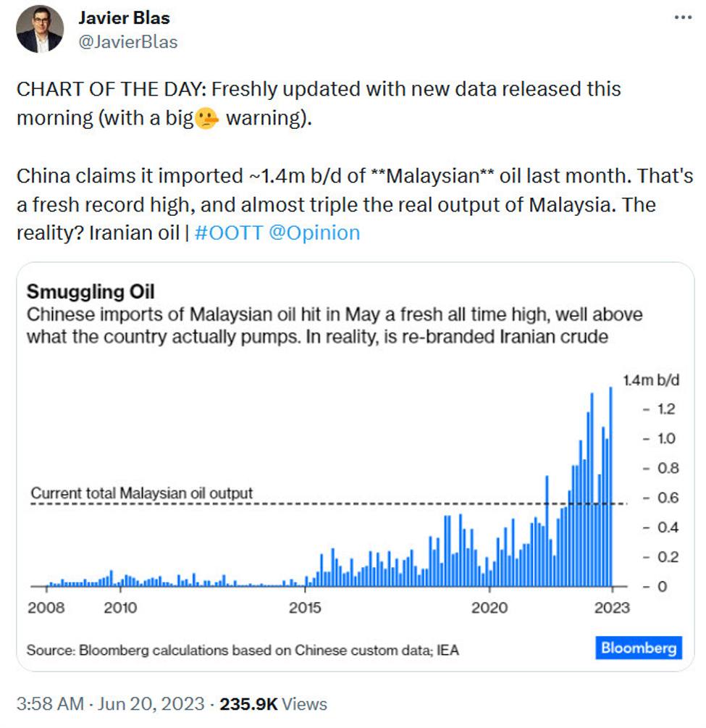Click the Bloomberg logo badge on the chart

(639, 647)
